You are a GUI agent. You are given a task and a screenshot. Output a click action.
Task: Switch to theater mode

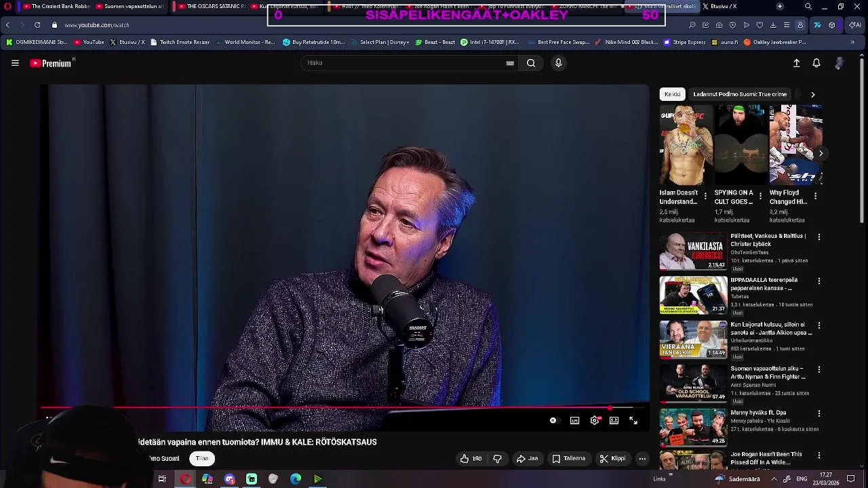[x=614, y=421]
